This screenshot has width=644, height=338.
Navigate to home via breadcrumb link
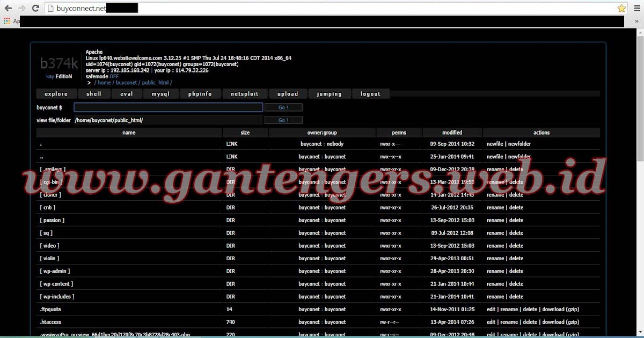[x=104, y=83]
